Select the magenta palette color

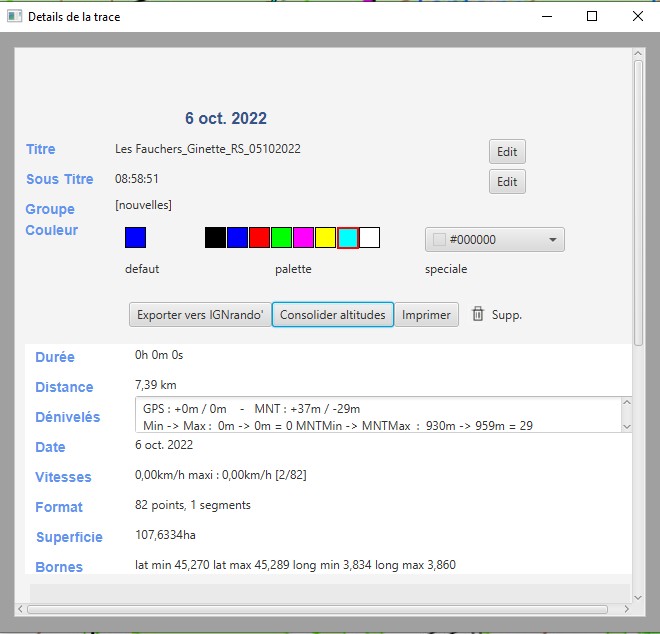point(303,238)
